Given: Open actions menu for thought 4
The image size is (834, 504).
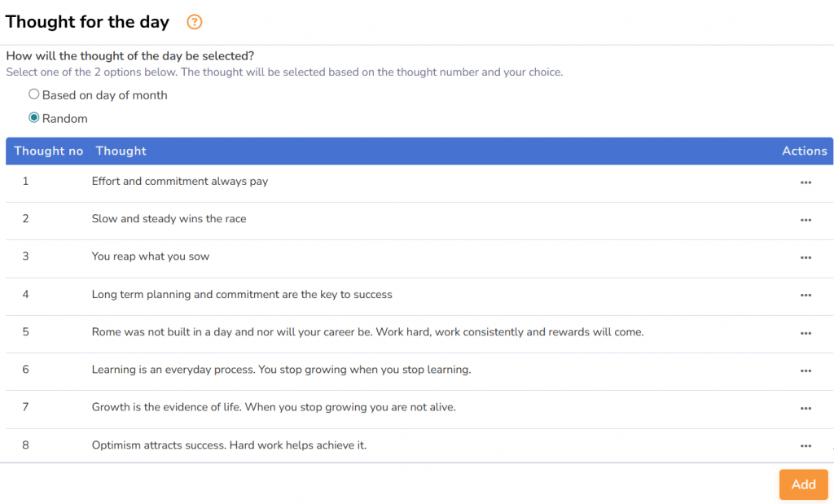Looking at the screenshot, I should point(805,296).
